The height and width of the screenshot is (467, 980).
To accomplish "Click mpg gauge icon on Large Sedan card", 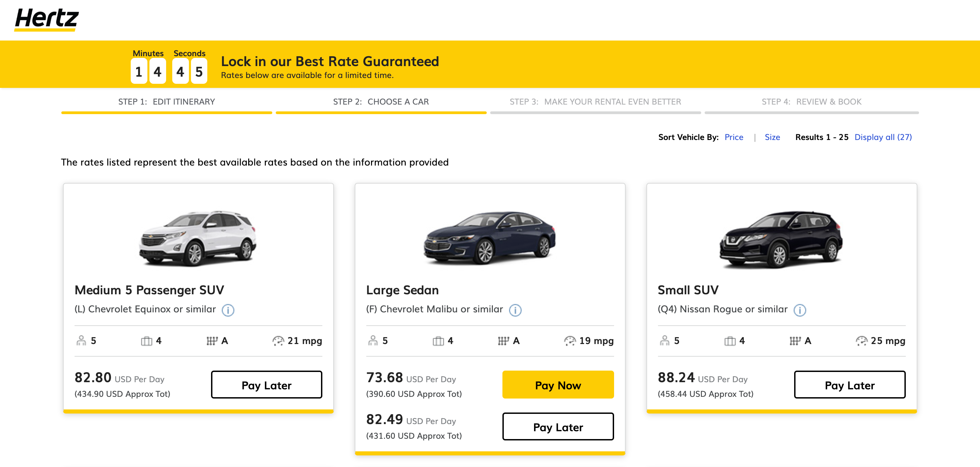I will pyautogui.click(x=569, y=341).
